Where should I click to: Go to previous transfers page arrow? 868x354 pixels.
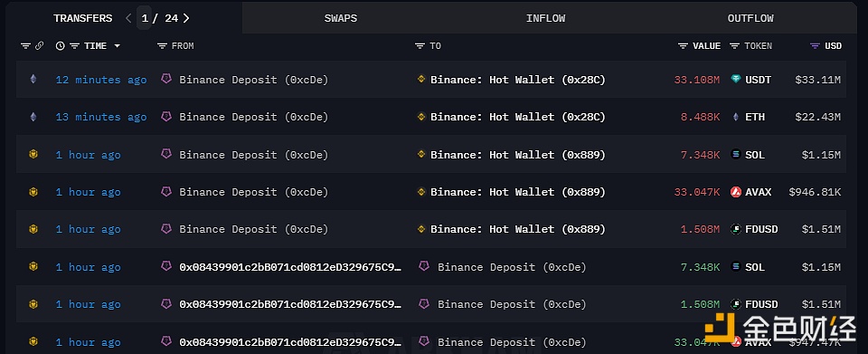pyautogui.click(x=128, y=18)
